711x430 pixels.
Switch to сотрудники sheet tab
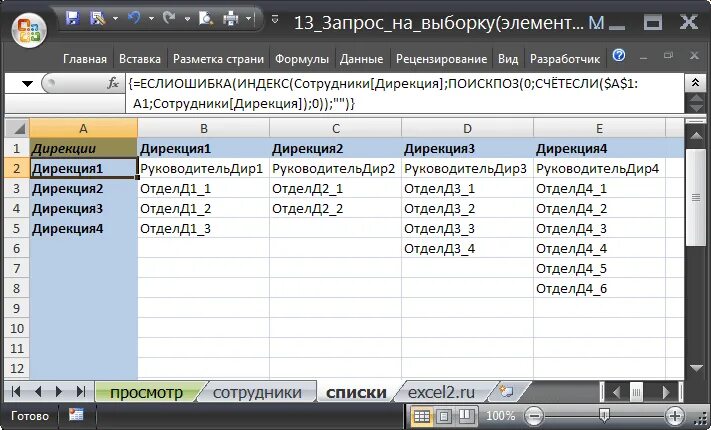[x=257, y=392]
